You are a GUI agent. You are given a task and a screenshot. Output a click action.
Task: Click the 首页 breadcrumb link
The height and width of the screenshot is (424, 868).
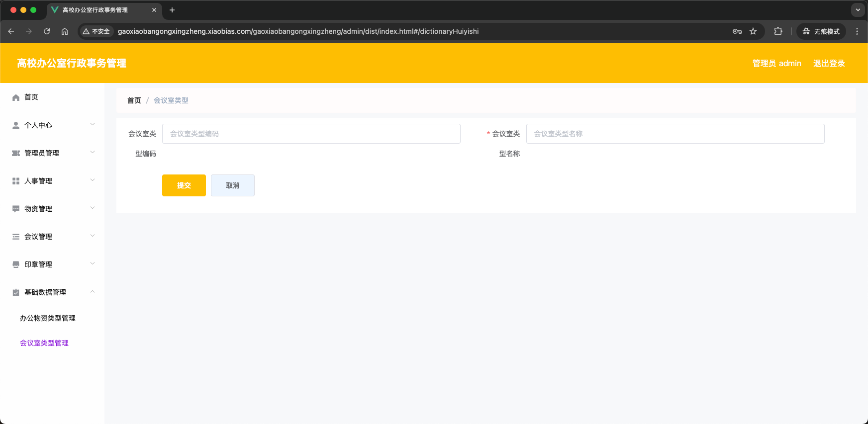click(134, 100)
